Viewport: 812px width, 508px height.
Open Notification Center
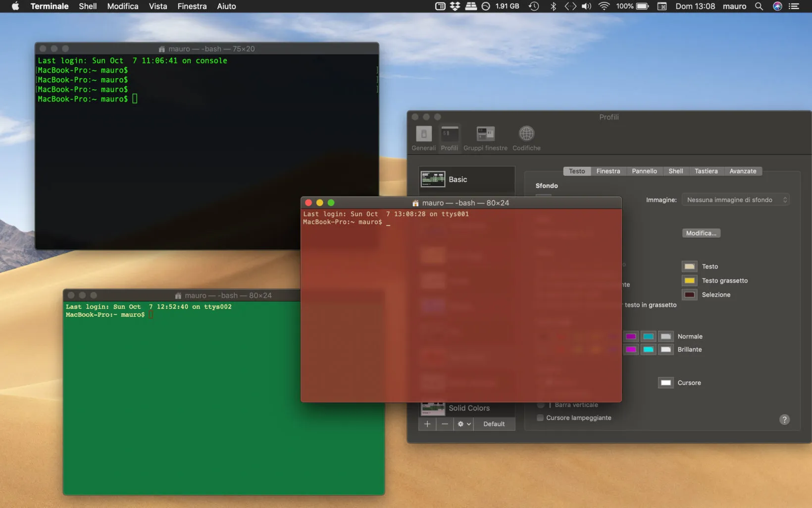pyautogui.click(x=794, y=6)
